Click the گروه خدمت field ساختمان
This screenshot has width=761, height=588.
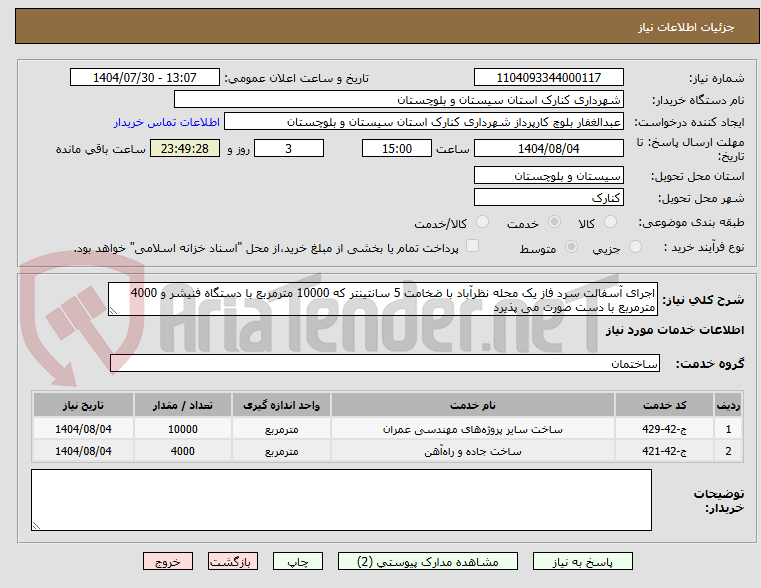384,363
